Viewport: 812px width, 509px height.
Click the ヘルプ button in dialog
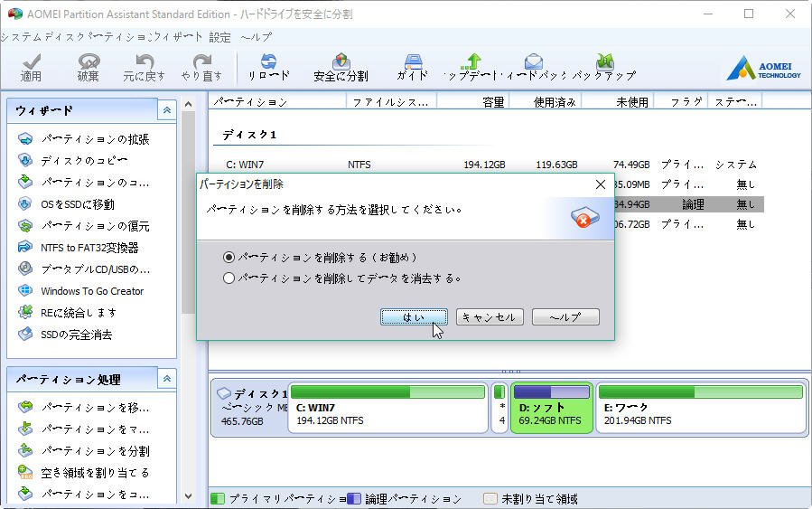[x=565, y=316]
